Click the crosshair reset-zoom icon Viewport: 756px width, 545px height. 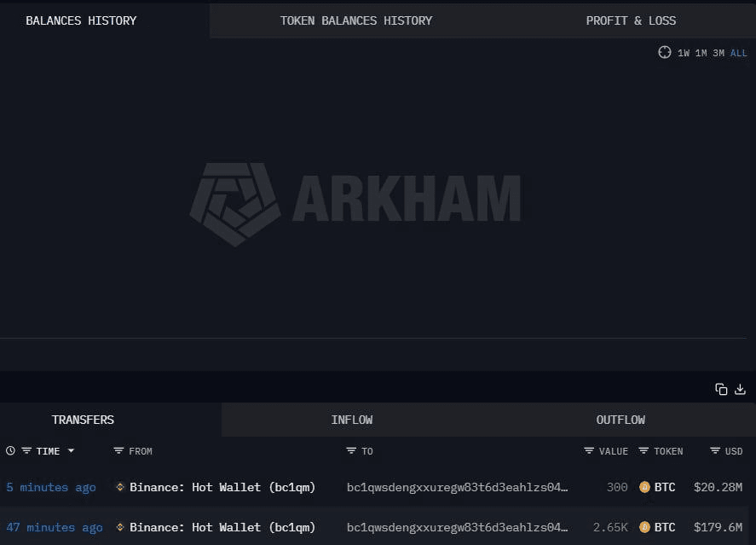coord(665,53)
